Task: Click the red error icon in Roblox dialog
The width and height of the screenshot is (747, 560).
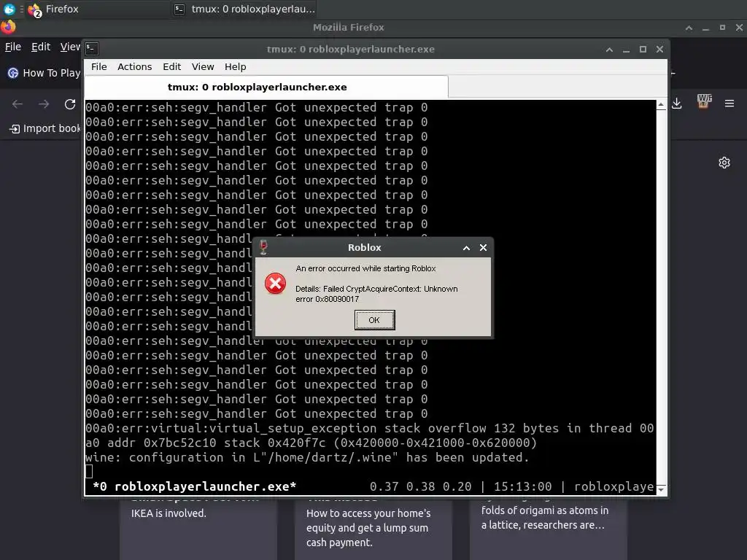Action: pyautogui.click(x=275, y=284)
